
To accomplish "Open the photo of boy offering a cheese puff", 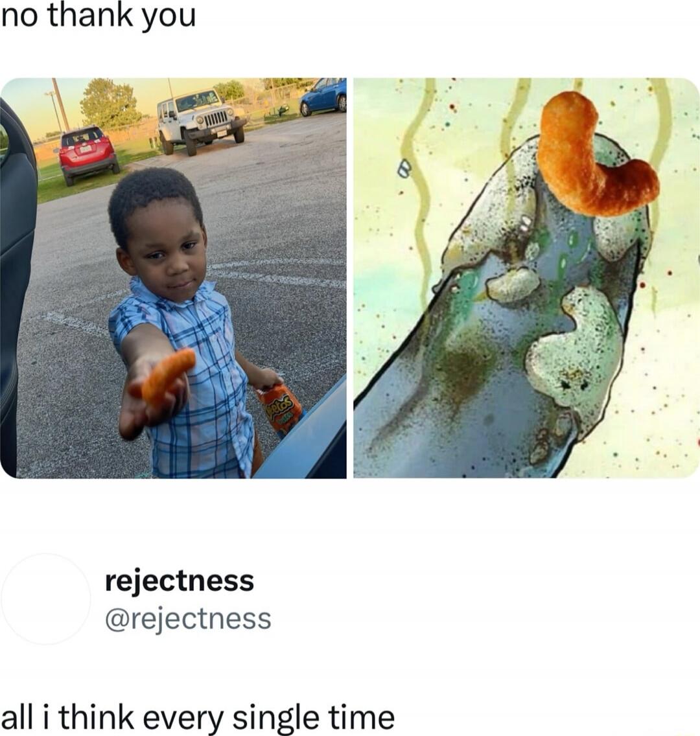I will click(173, 278).
